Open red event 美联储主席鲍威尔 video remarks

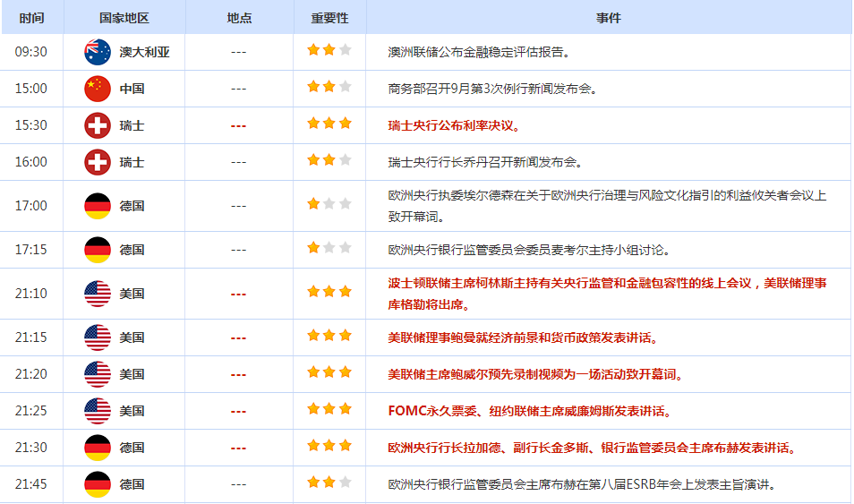[536, 375]
